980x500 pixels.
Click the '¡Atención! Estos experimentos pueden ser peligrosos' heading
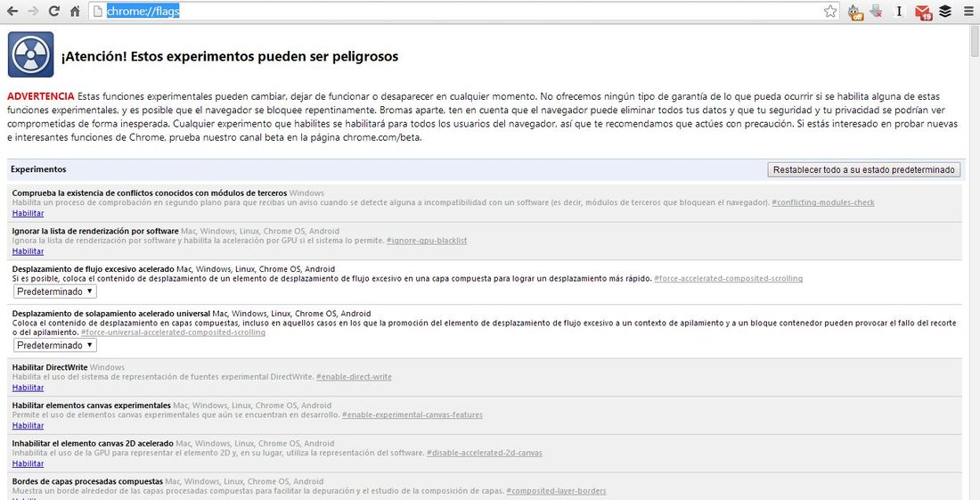[x=229, y=56]
